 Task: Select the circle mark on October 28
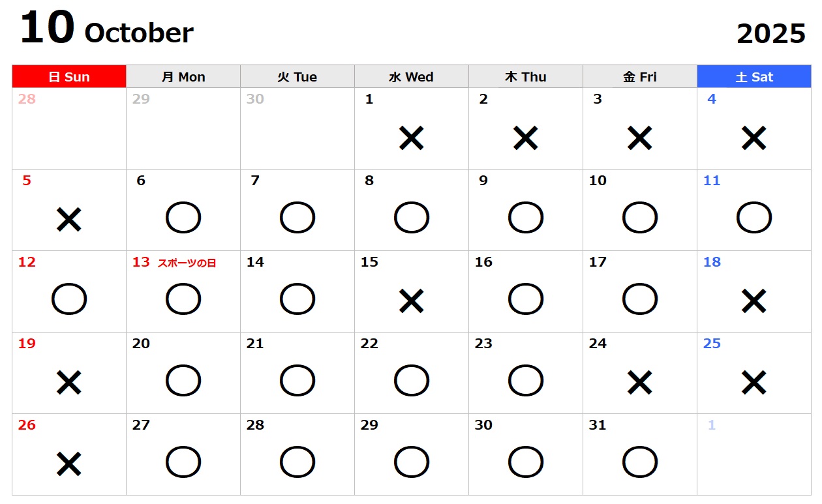tap(297, 462)
